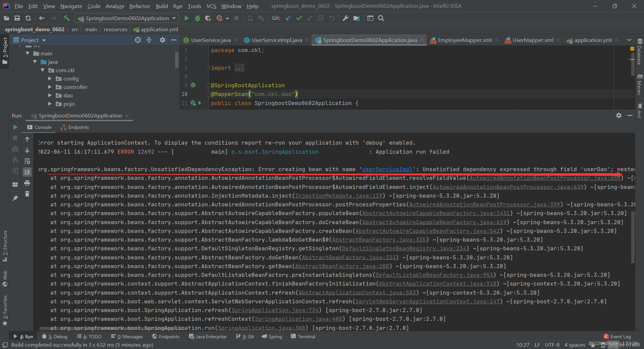Rerun the application in the Run panel

[15, 127]
